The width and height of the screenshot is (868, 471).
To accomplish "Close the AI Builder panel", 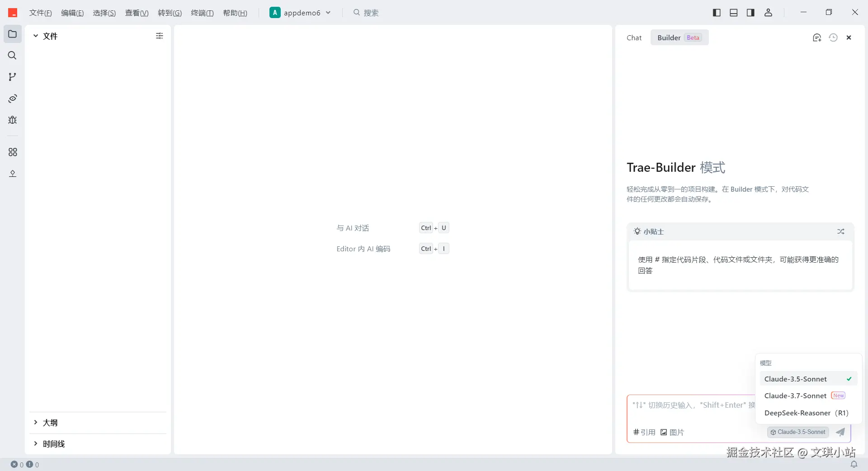I will point(849,38).
